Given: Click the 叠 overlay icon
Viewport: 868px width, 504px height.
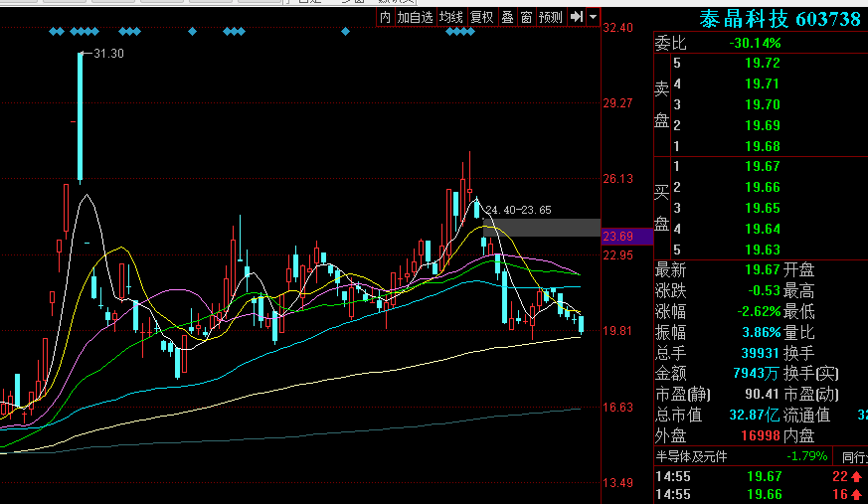Looking at the screenshot, I should [x=507, y=17].
